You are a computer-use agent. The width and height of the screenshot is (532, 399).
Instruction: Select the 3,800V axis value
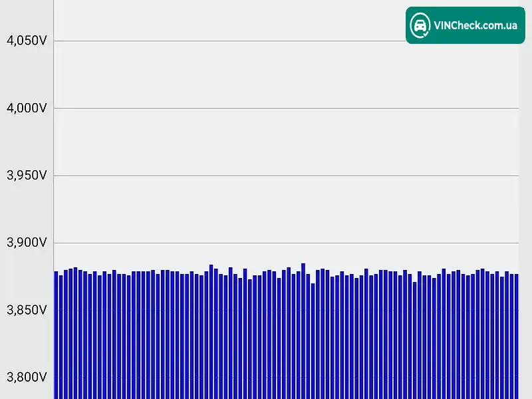(27, 377)
